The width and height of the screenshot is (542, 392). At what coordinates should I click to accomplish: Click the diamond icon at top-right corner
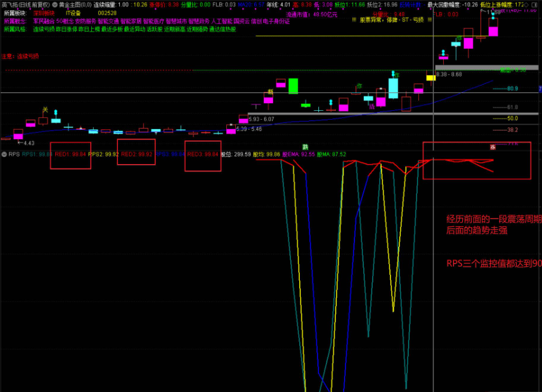pyautogui.click(x=527, y=5)
